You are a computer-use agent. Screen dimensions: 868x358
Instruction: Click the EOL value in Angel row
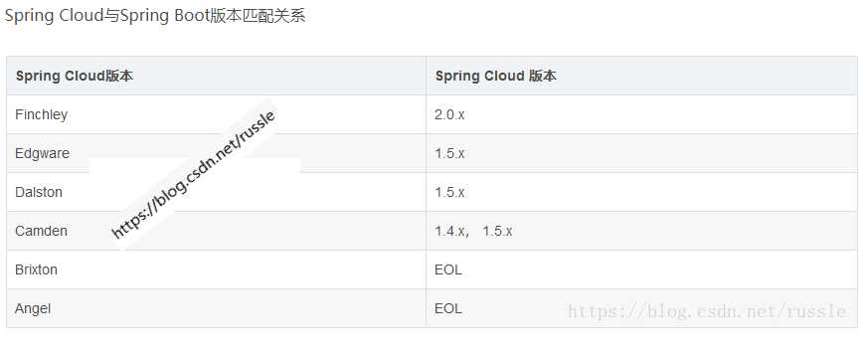tap(448, 308)
